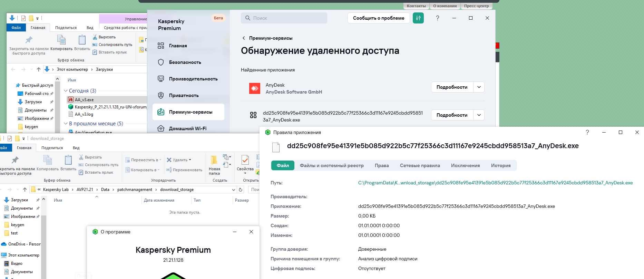Click the blank file icon beside the AnyDesk.exe title
This screenshot has width=644, height=279.
pos(276,147)
